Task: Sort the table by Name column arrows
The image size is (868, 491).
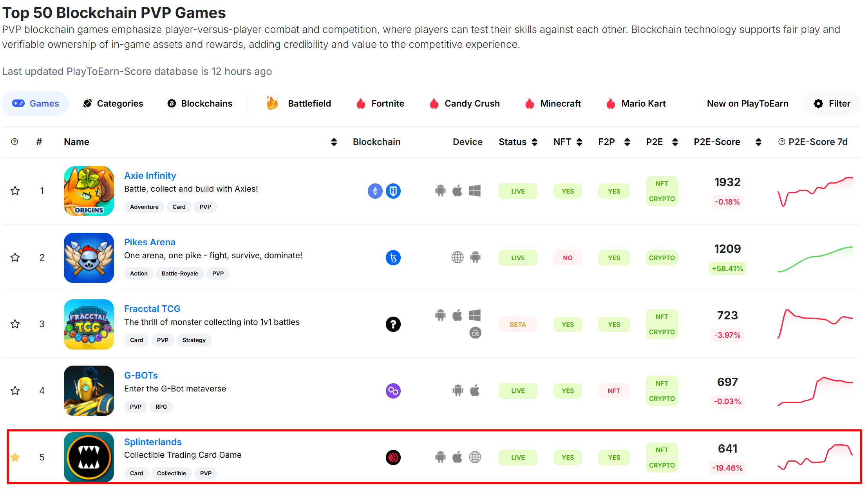Action: [334, 142]
